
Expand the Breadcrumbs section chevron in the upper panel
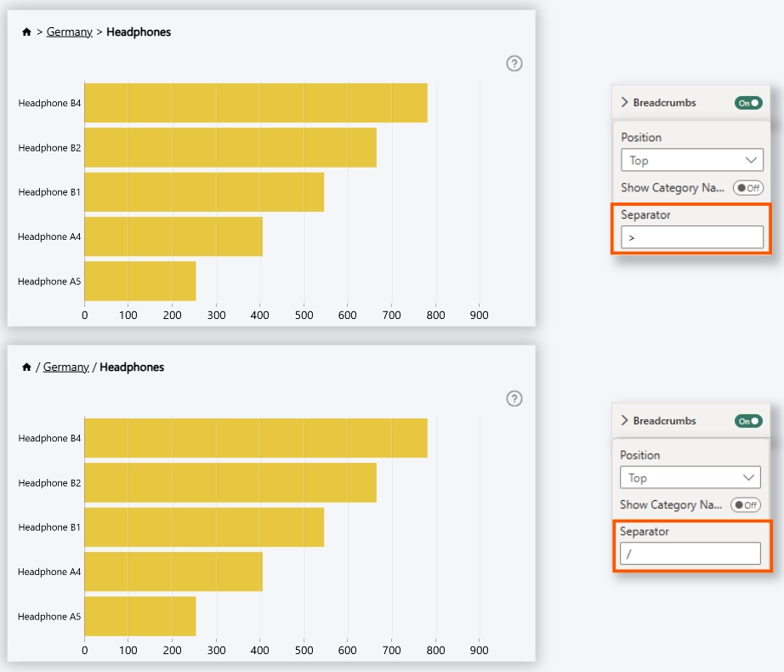tap(625, 102)
